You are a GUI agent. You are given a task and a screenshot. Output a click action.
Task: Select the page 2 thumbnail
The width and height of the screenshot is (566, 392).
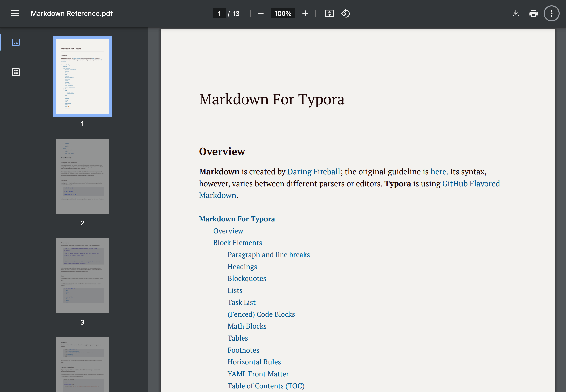point(82,176)
